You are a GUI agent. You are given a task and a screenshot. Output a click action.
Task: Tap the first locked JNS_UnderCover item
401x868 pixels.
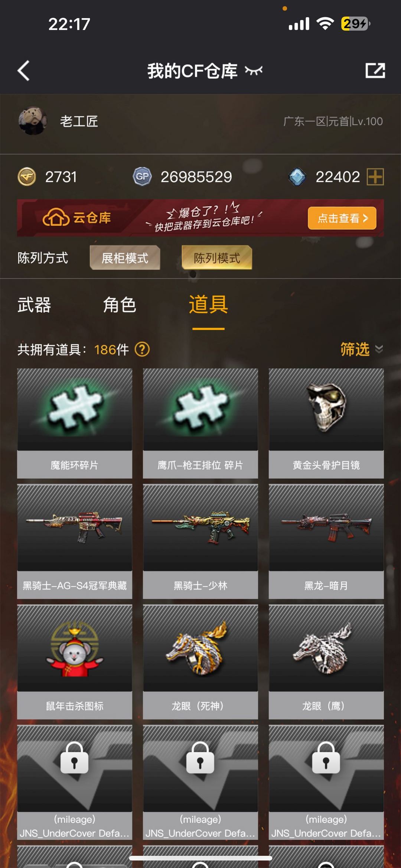(75, 782)
